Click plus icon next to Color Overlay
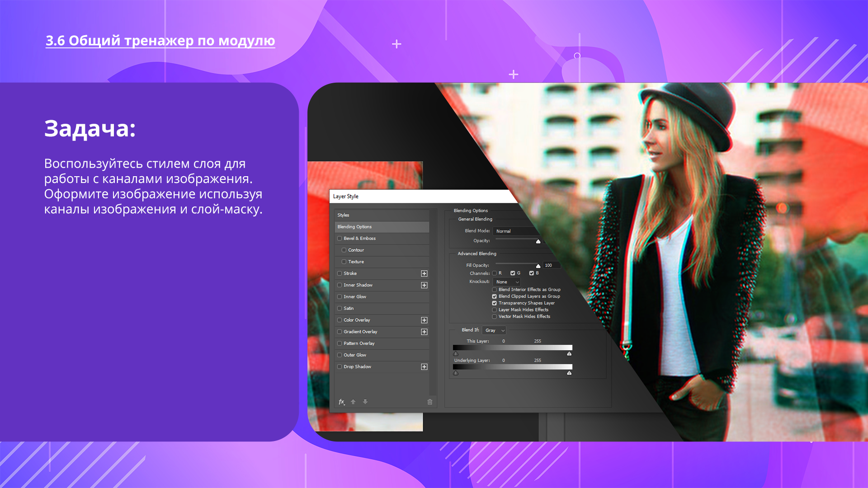 [x=424, y=320]
